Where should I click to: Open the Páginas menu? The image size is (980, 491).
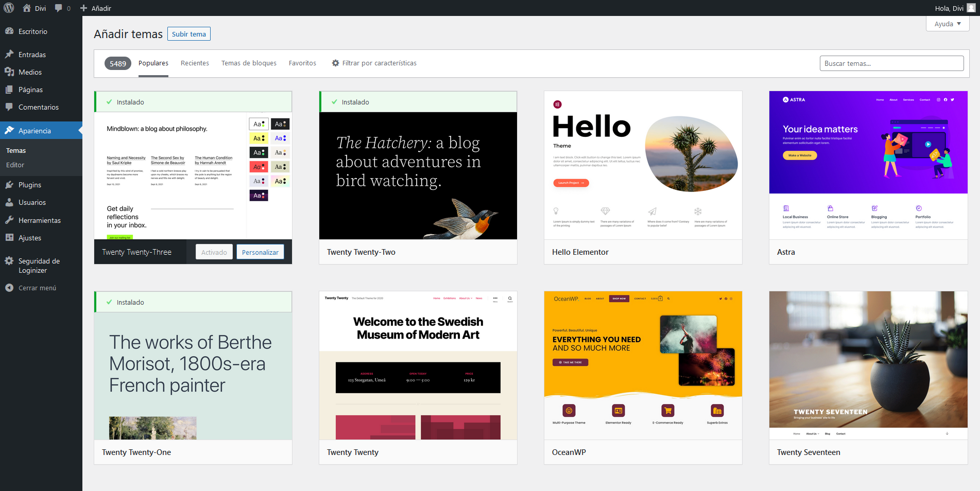pyautogui.click(x=41, y=90)
